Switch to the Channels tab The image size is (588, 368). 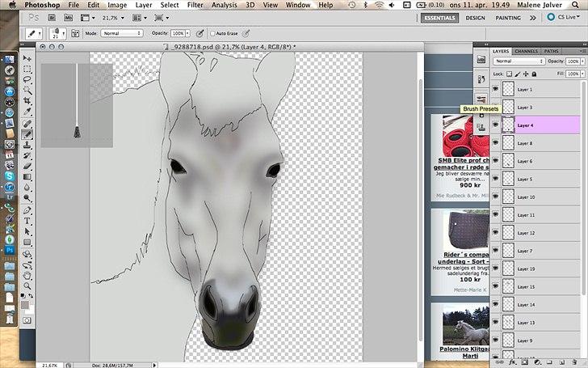[x=526, y=51]
